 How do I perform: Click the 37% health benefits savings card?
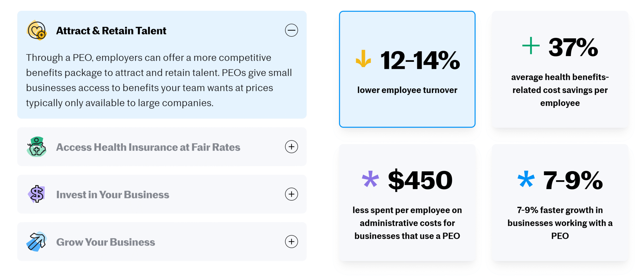[560, 69]
